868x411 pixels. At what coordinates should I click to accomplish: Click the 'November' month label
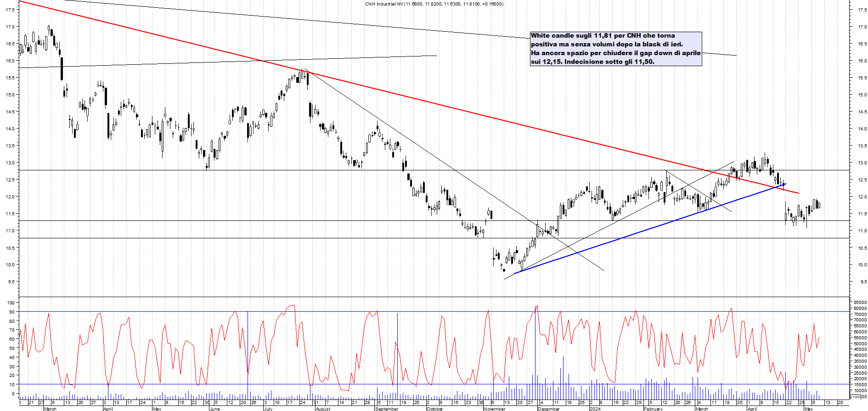[x=495, y=409]
